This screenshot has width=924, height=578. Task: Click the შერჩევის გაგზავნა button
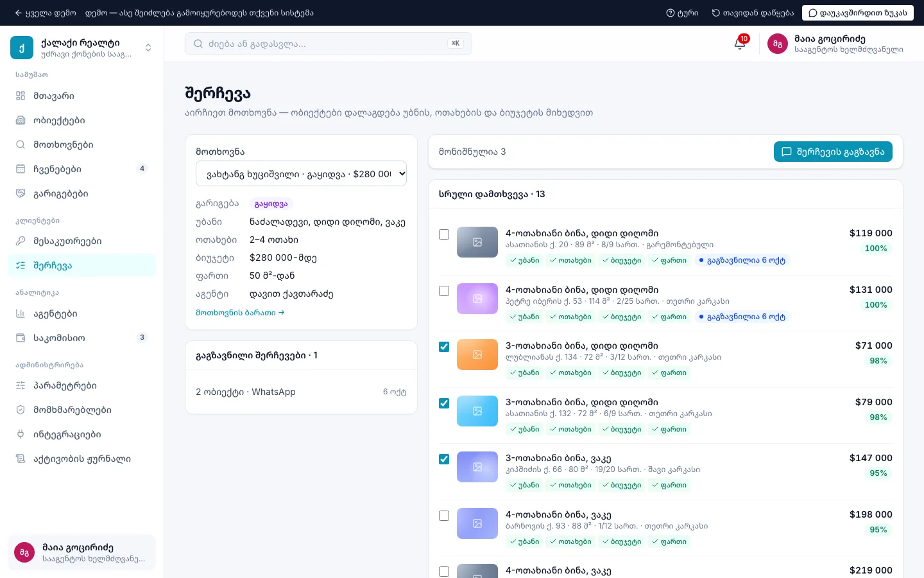point(833,152)
